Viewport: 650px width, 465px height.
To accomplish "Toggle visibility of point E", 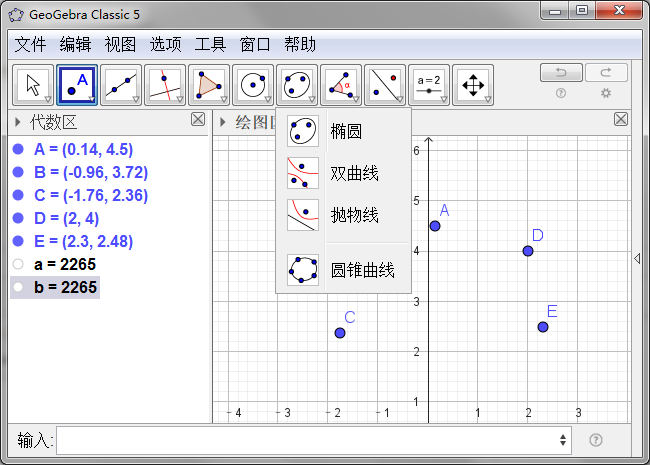I will click(x=18, y=241).
